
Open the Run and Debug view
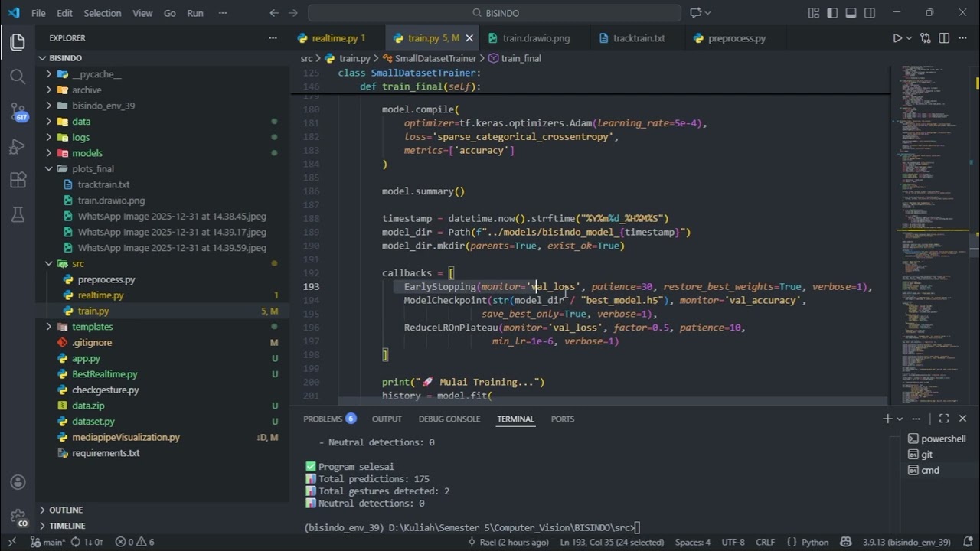(18, 146)
